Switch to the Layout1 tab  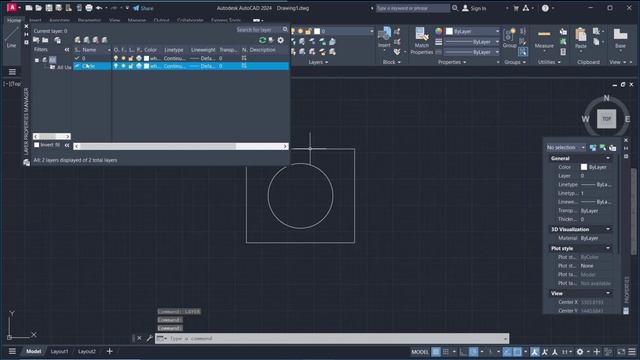click(59, 351)
